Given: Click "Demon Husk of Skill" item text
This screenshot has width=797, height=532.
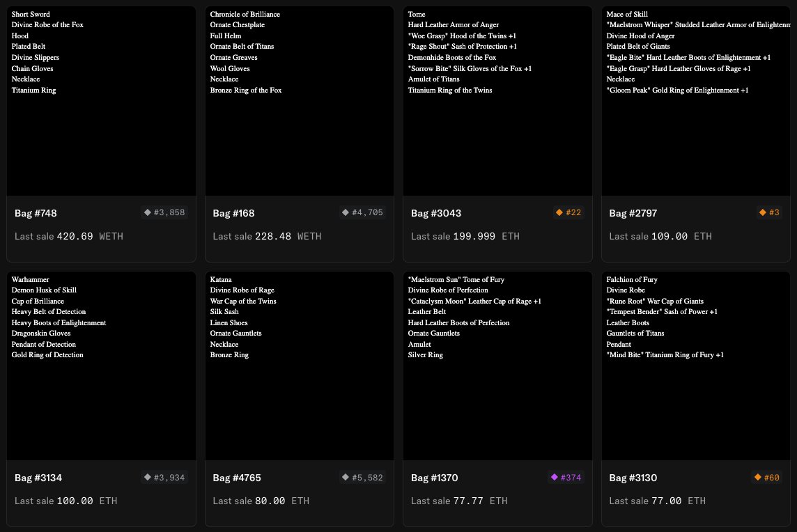Looking at the screenshot, I should tap(44, 290).
